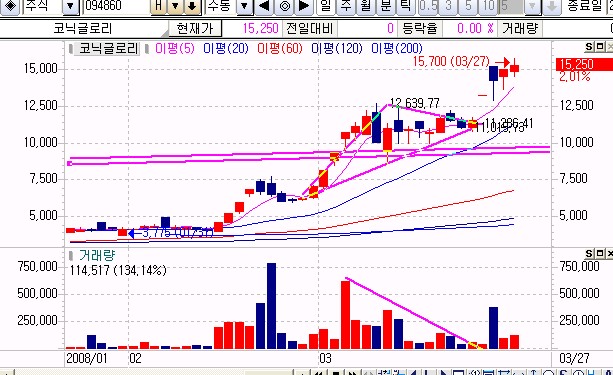The image size is (613, 375).
Task: Click the grip marker left of 거래량 legend
Action: [x=71, y=256]
